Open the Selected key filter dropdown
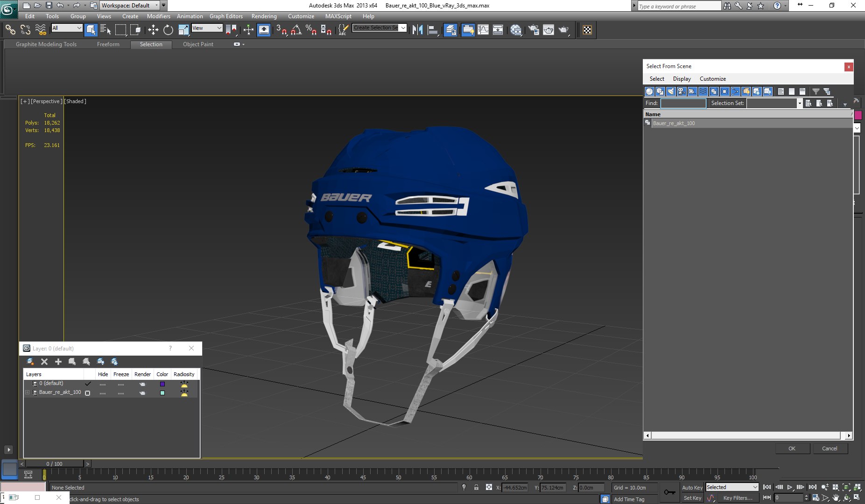This screenshot has width=865, height=504. click(x=731, y=487)
